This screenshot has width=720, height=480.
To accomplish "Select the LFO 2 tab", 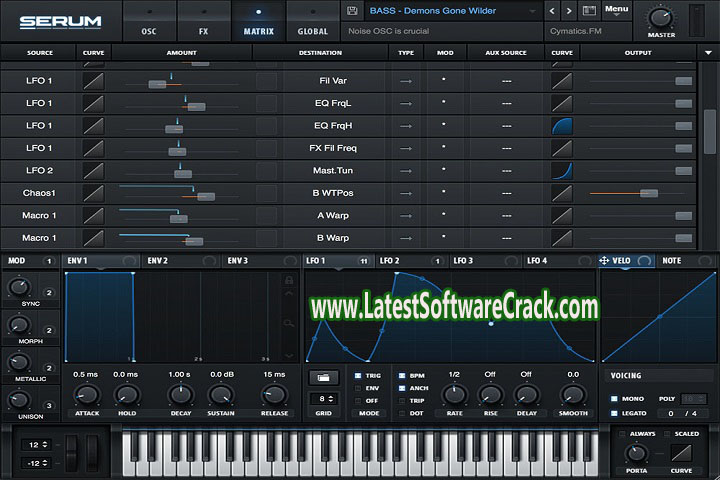I will (411, 261).
